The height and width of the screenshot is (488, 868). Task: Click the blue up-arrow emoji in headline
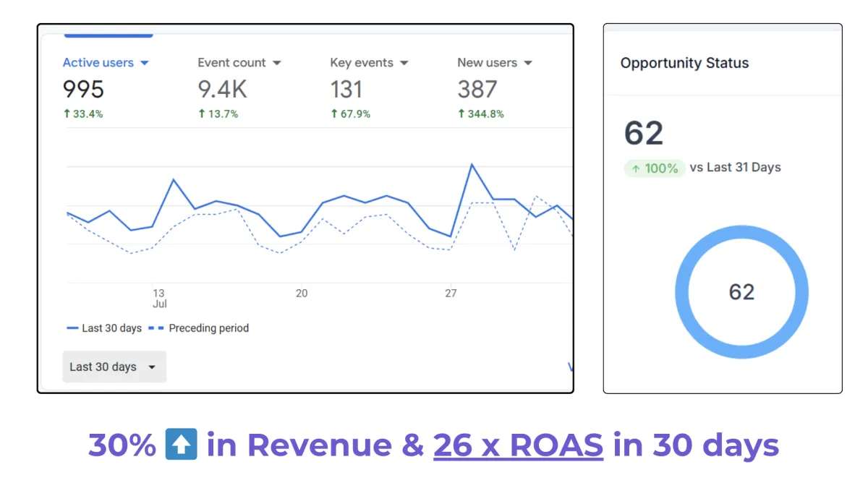point(181,445)
